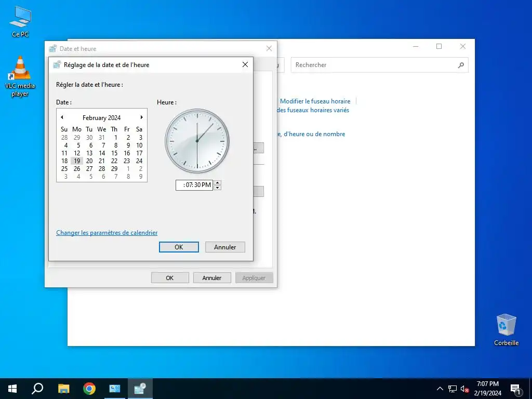Click the Rechercher search field
Screen dimensions: 532x399
click(379, 65)
